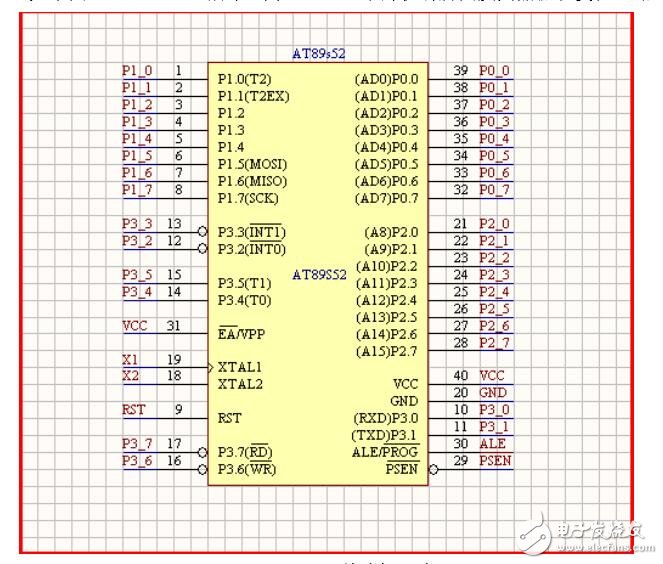
Task: Select the RST net label on pin 9
Action: point(133,410)
